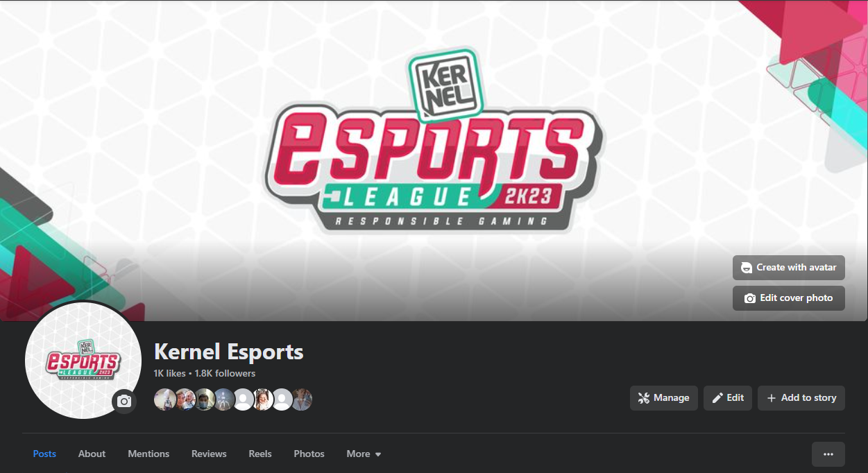The width and height of the screenshot is (868, 473).
Task: Select the Photos tab
Action: click(309, 454)
